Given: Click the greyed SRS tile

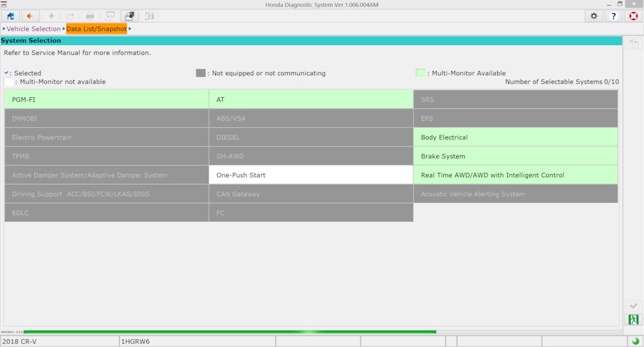Looking at the screenshot, I should coord(515,99).
